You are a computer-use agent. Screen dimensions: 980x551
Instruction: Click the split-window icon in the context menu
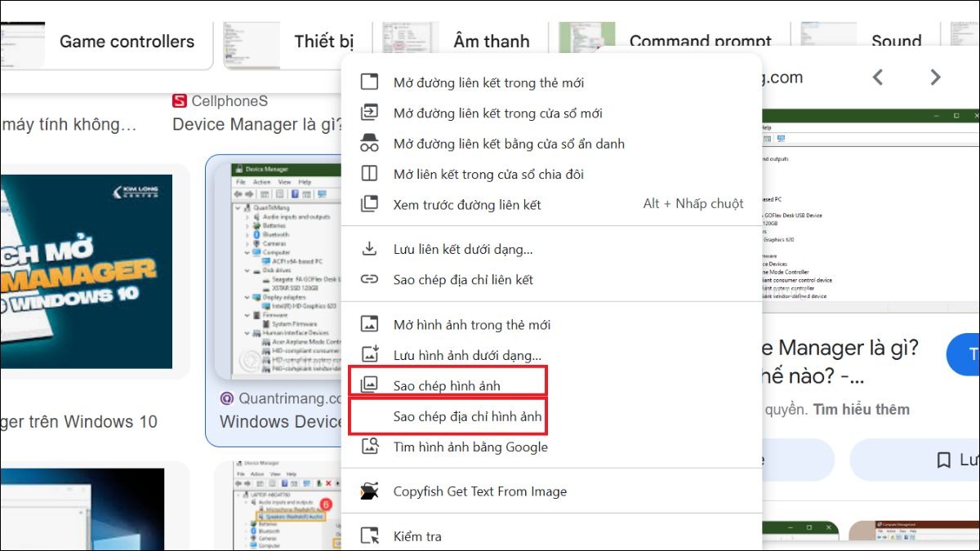[x=370, y=174]
